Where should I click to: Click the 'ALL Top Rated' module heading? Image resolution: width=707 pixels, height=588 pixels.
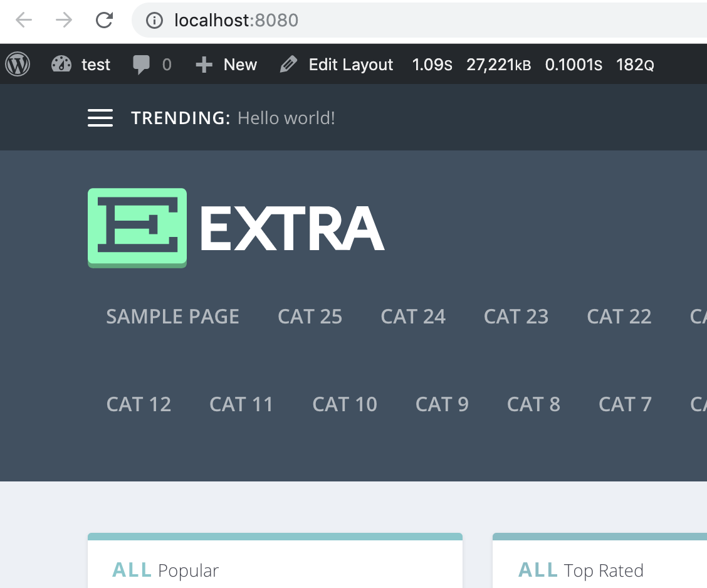[x=581, y=570]
